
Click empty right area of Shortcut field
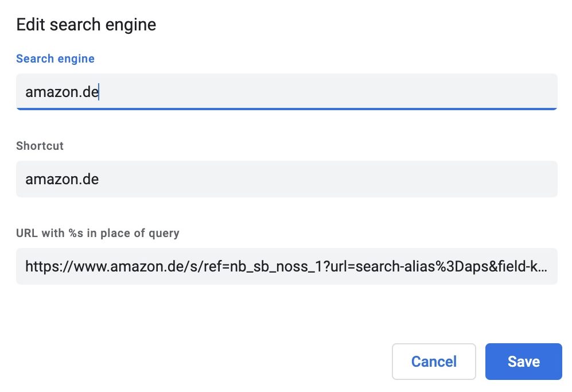click(402, 179)
